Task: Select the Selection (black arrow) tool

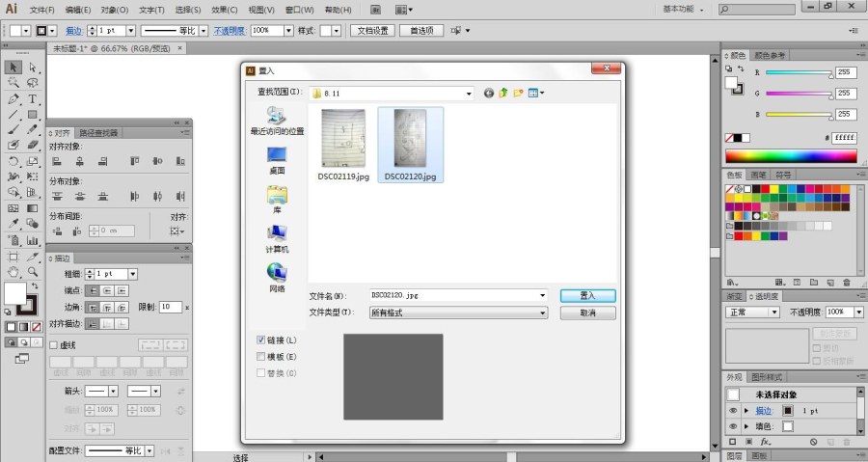Action: [x=14, y=67]
